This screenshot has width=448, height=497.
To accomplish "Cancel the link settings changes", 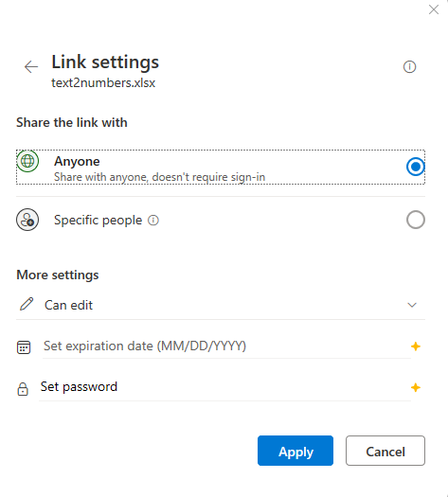I will [x=385, y=451].
